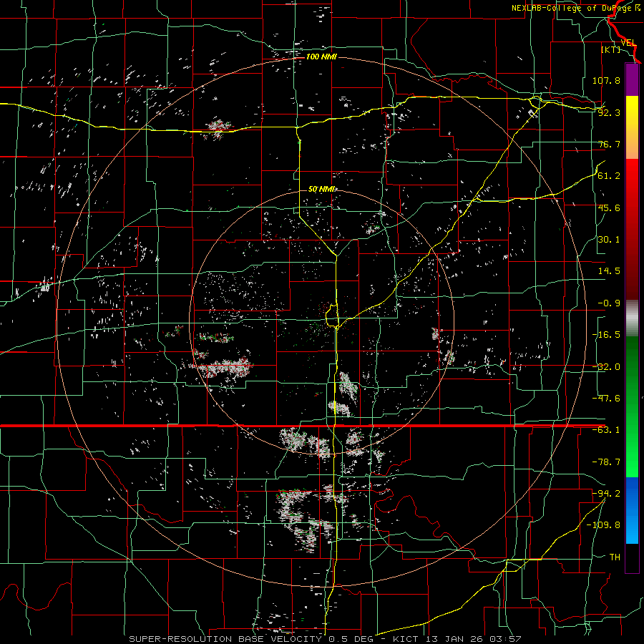Image resolution: width=644 pixels, height=644 pixels.
Task: Click the -63.1 velocity scale value
Action: pyautogui.click(x=606, y=430)
